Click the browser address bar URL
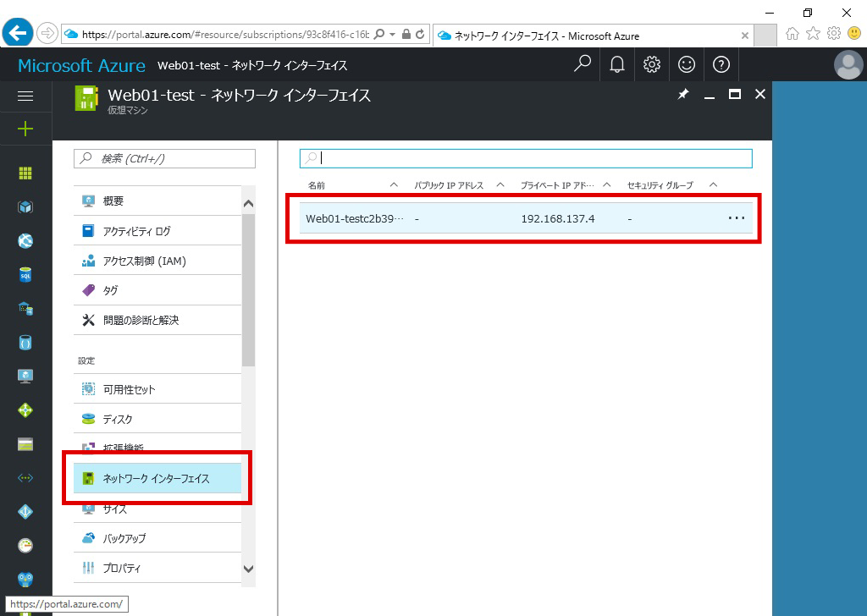Screen dimensions: 867x616 pyautogui.click(x=225, y=34)
